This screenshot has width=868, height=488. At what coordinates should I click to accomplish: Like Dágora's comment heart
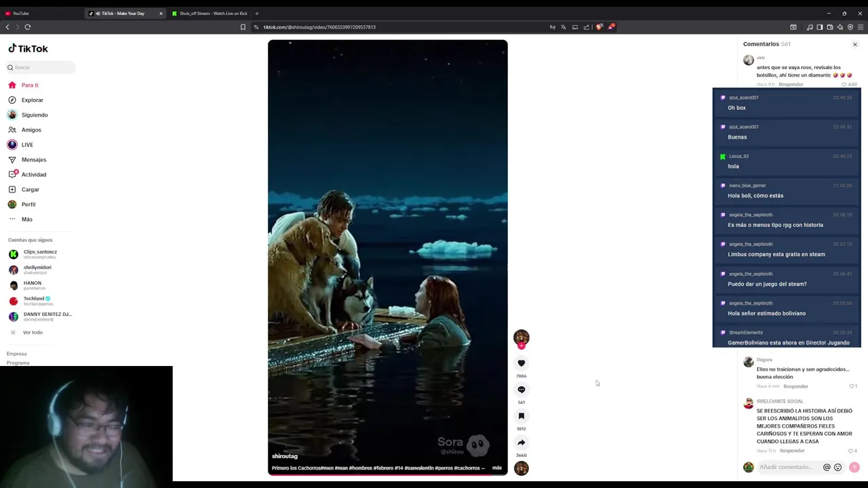[x=852, y=386]
